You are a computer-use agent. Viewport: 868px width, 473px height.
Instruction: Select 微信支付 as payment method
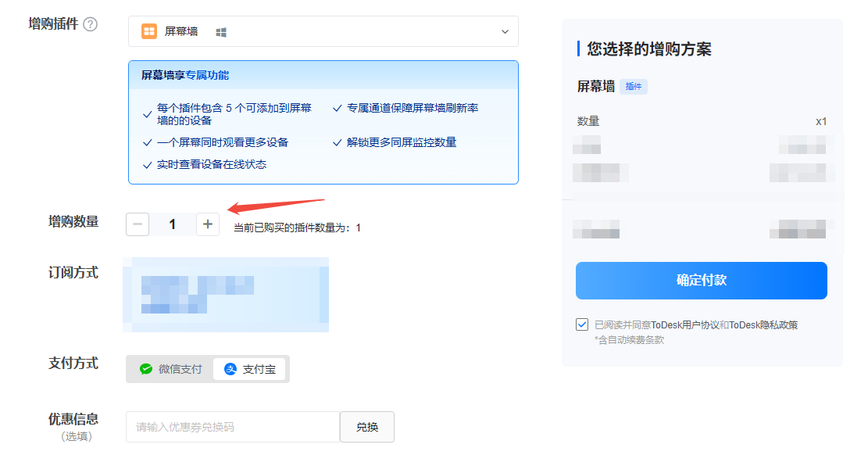point(171,369)
